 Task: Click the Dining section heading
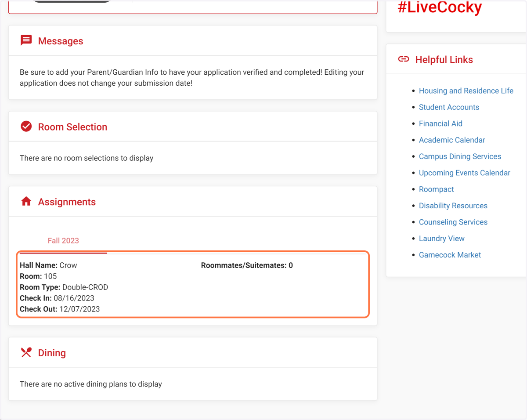pyautogui.click(x=52, y=353)
